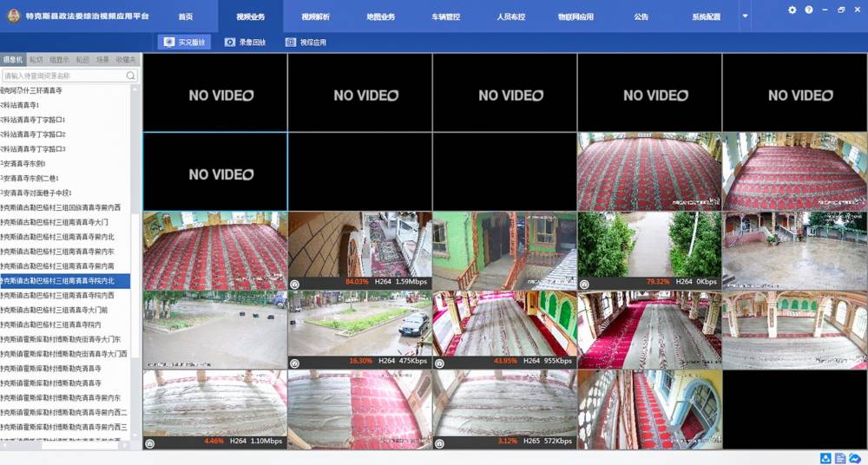Open the 视频解析 menu tab

click(315, 16)
